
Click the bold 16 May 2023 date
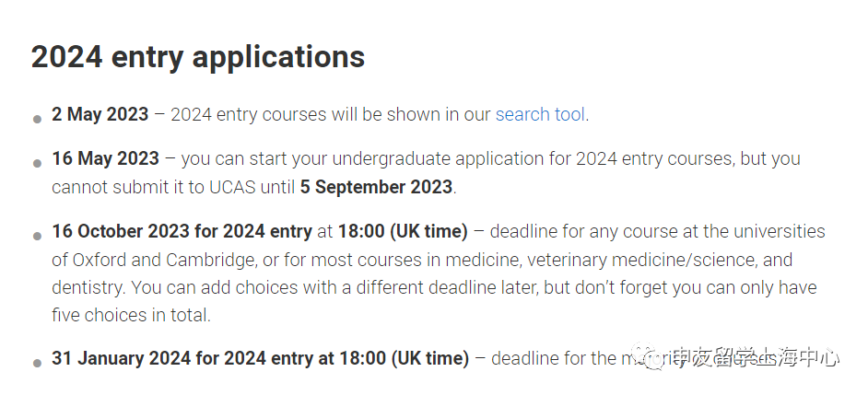[x=105, y=158]
